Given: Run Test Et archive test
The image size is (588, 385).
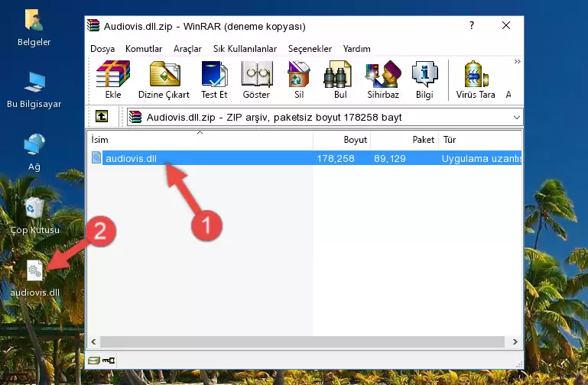Looking at the screenshot, I should click(214, 79).
